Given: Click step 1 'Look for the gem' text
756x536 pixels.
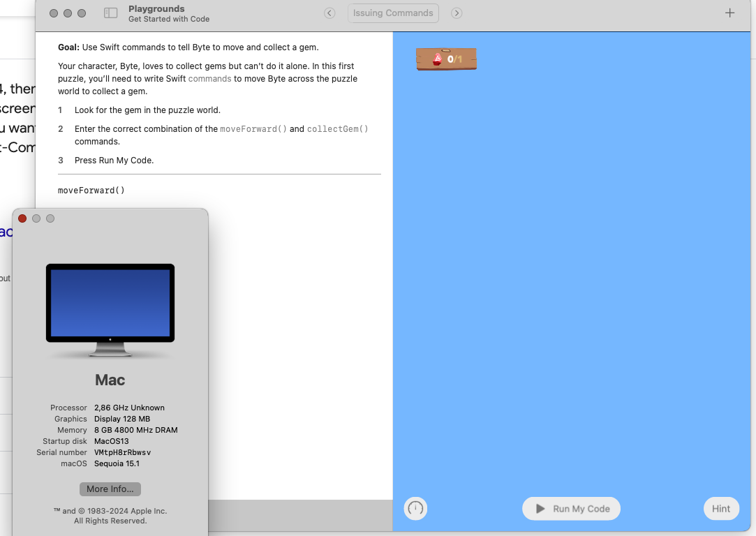Looking at the screenshot, I should point(147,110).
